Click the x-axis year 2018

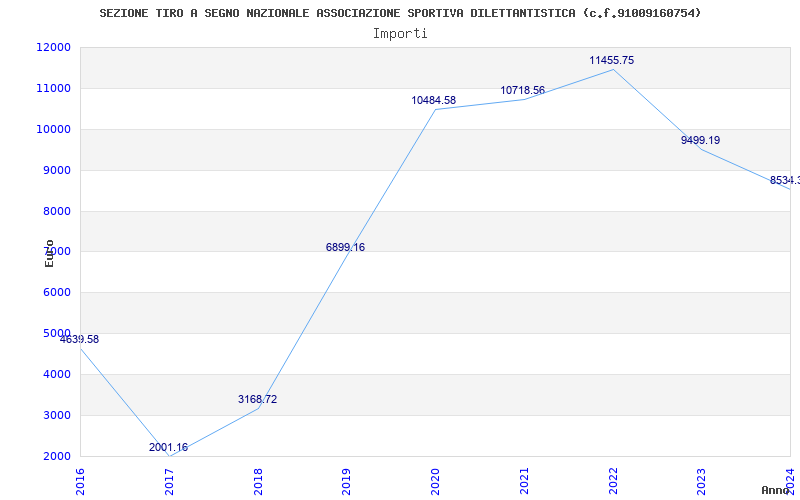click(258, 481)
